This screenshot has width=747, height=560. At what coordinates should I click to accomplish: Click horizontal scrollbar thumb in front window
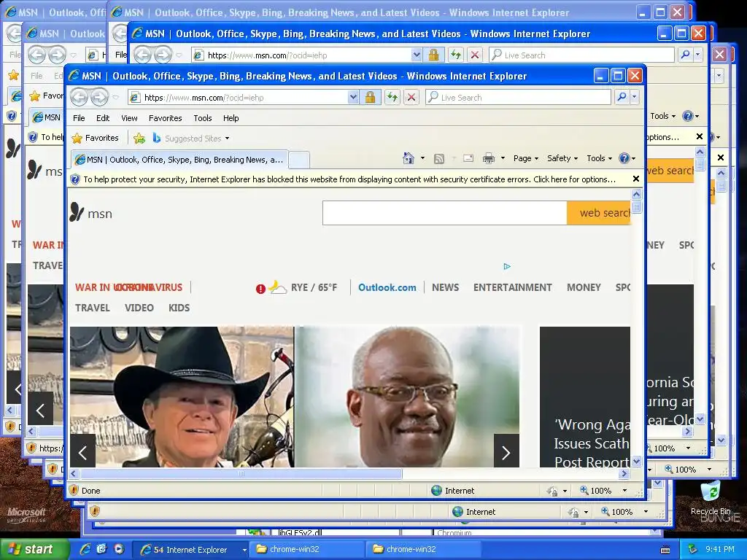[241, 474]
